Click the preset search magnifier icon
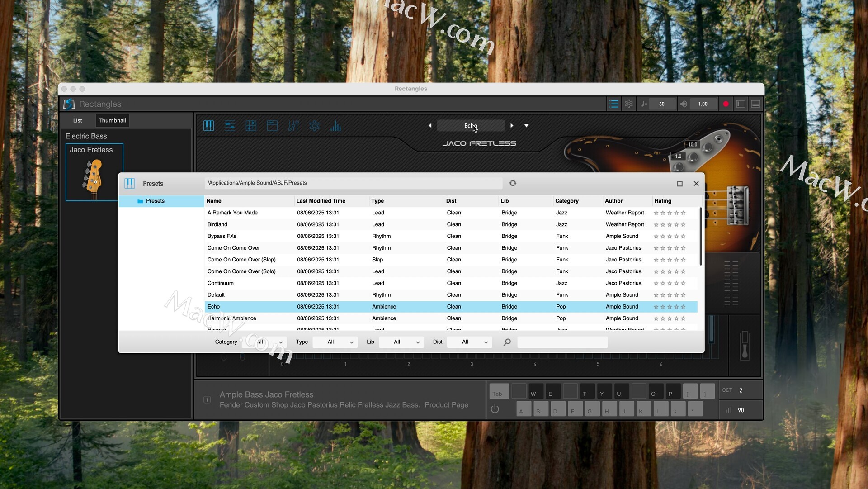 (507, 342)
